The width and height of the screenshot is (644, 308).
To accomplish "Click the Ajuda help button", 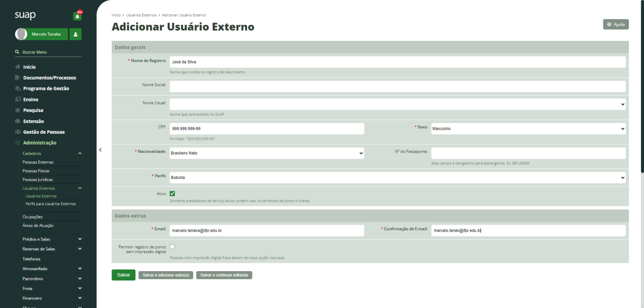I will 615,25.
